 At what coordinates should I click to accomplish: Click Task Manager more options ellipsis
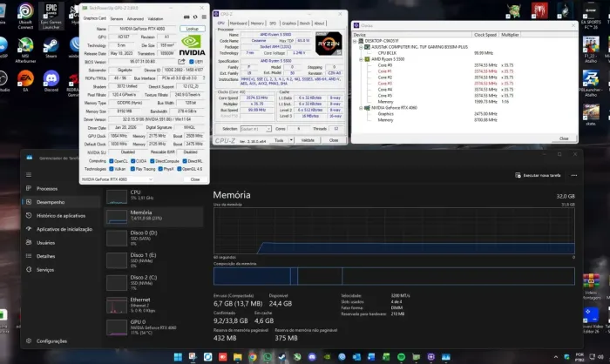[574, 175]
